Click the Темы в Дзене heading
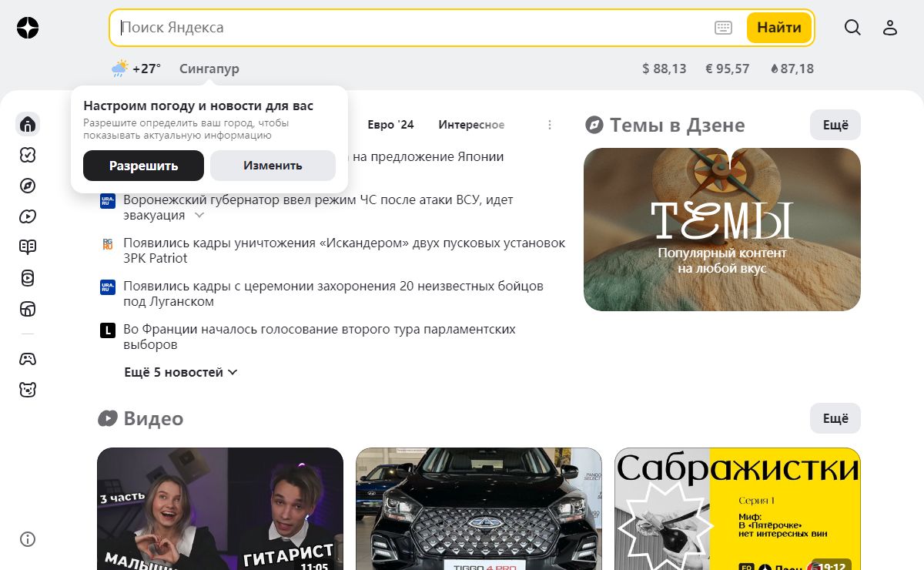 [x=678, y=125]
